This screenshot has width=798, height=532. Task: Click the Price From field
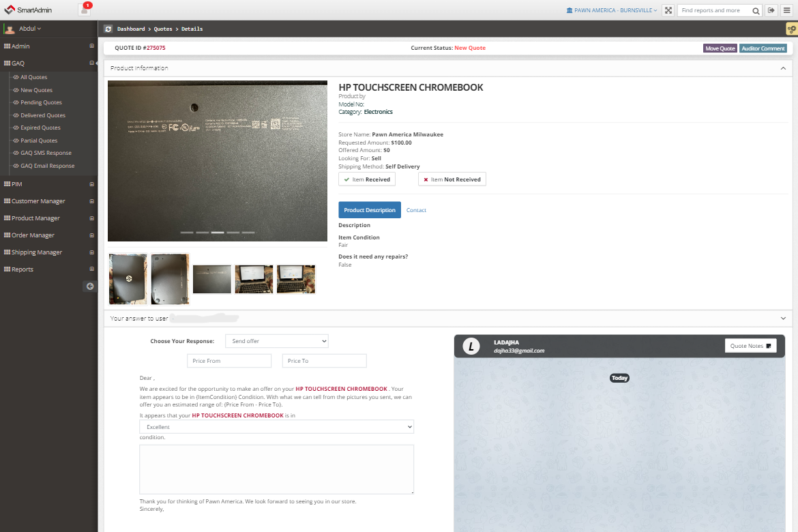pyautogui.click(x=229, y=361)
